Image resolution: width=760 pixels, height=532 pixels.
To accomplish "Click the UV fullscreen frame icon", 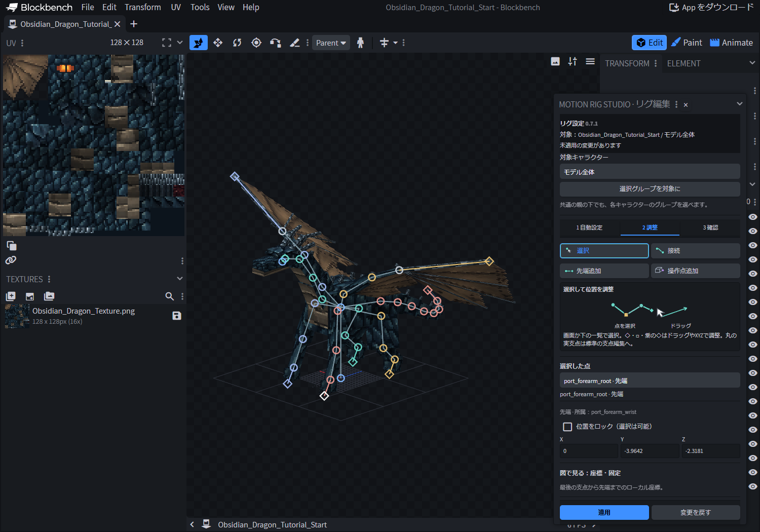I will pos(166,43).
